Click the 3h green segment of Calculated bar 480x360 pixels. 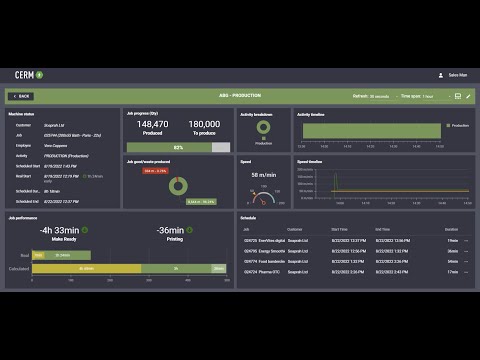coord(176,269)
